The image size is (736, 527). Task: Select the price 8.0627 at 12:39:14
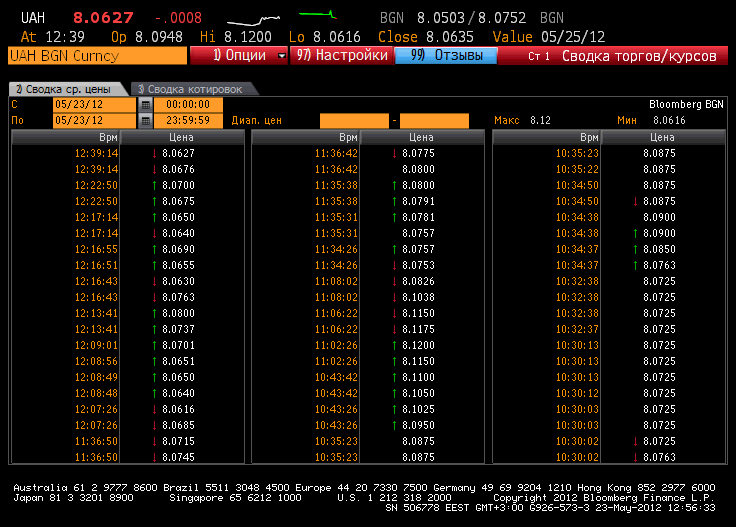[178, 153]
